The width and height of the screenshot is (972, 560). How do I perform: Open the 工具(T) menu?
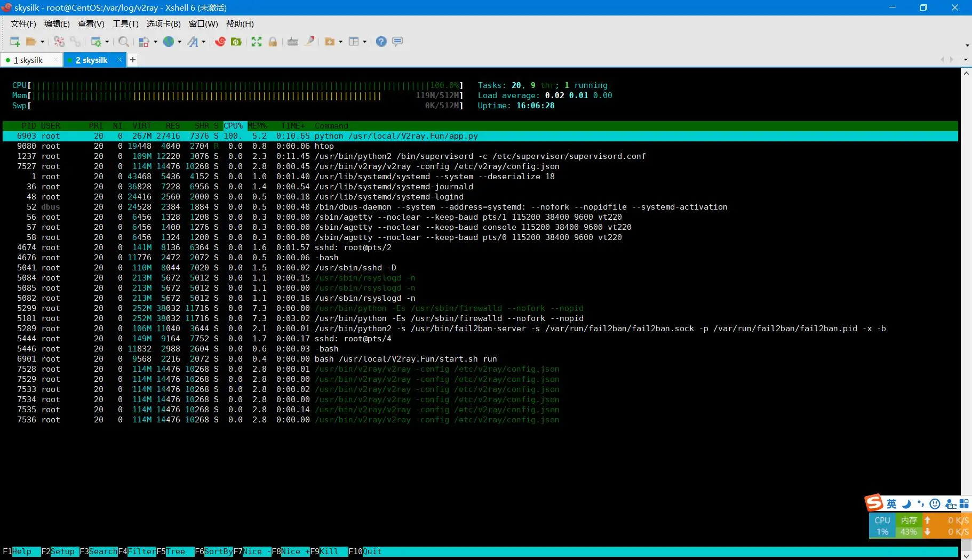point(125,24)
